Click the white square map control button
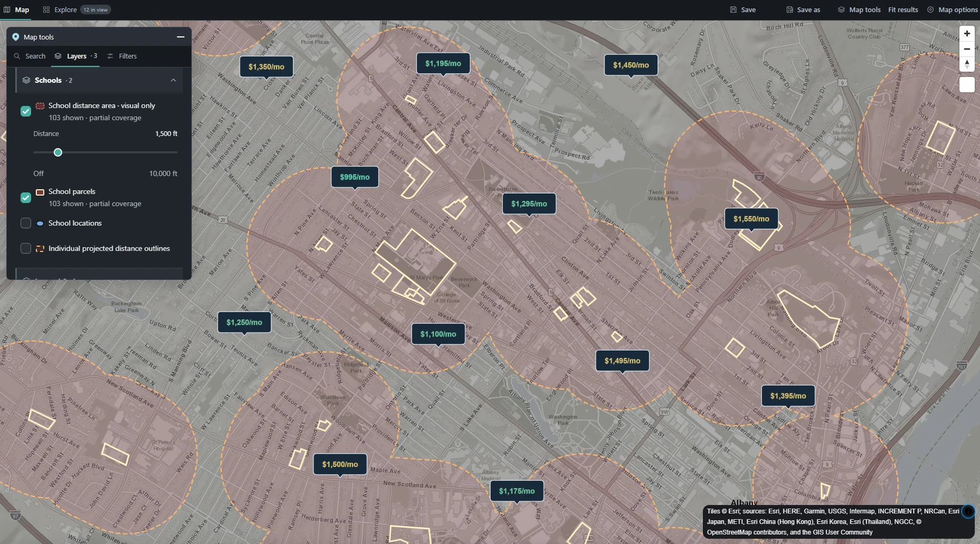 pos(967,85)
